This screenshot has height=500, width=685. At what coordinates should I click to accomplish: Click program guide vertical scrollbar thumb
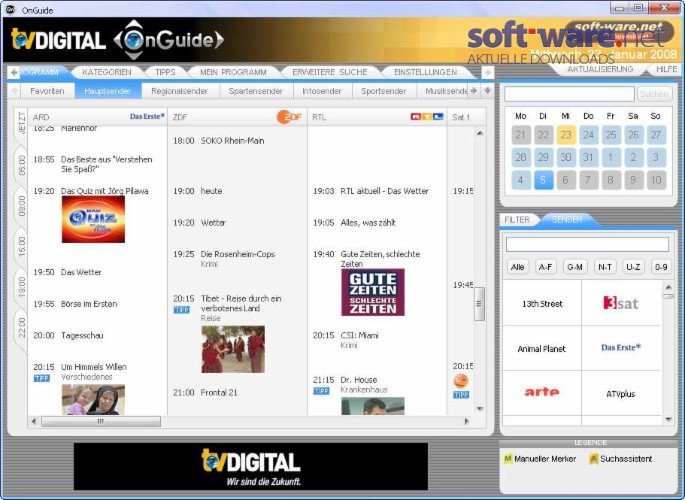click(480, 303)
